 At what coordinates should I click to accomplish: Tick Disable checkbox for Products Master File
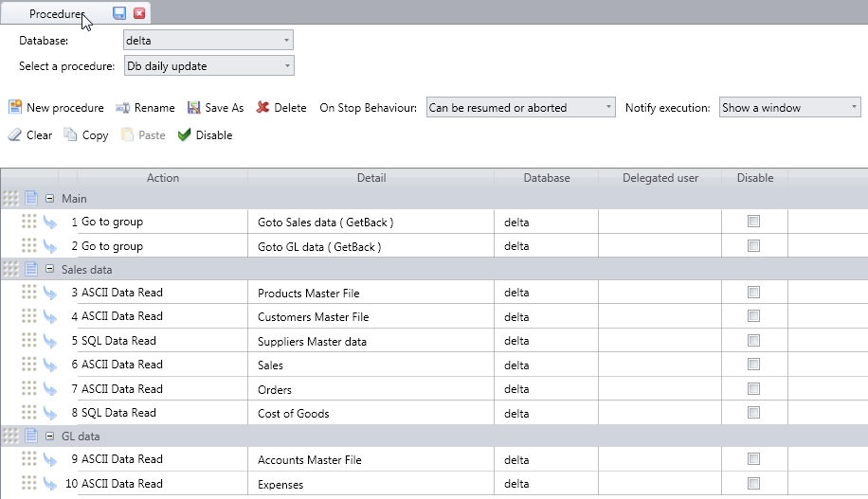coord(753,293)
